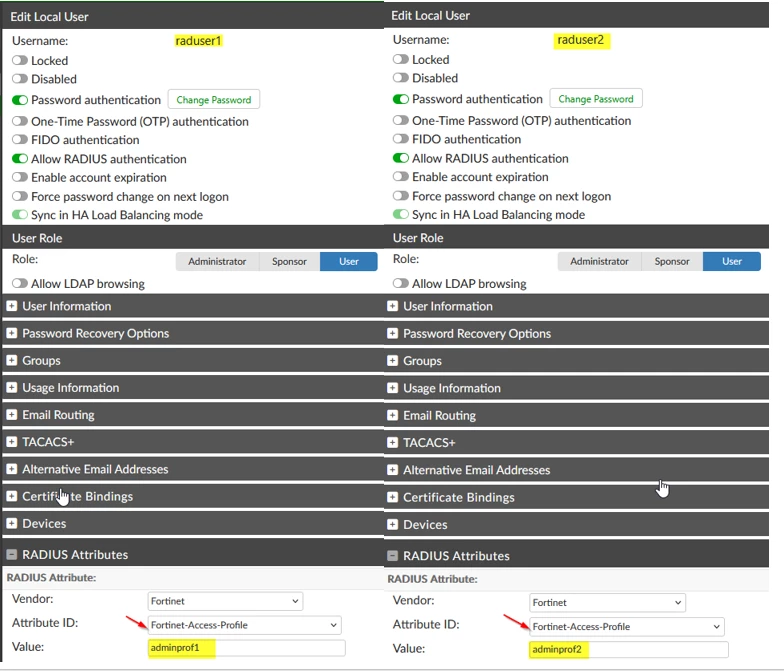Click plus icon beside Alternative Email Addresses for raduser1
Image resolution: width=784 pixels, height=671 pixels.
(x=12, y=469)
